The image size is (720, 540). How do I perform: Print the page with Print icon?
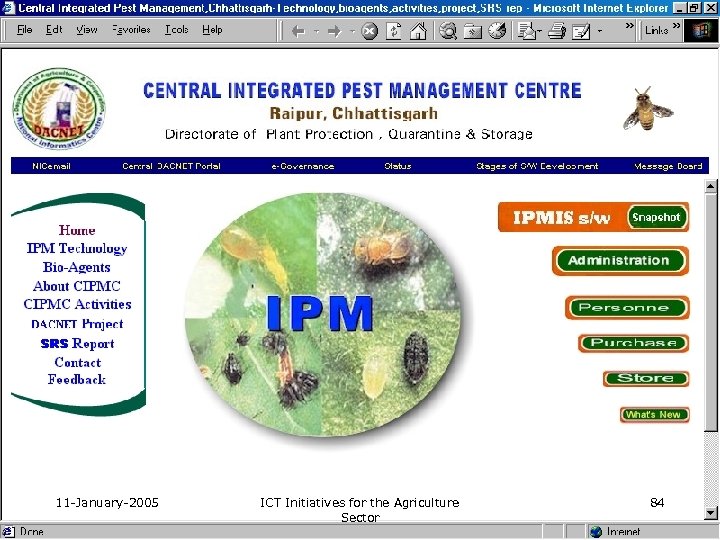coord(557,31)
